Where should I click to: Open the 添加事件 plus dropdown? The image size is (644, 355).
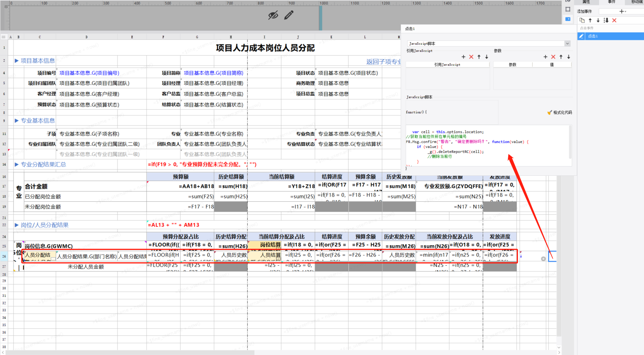pos(622,12)
